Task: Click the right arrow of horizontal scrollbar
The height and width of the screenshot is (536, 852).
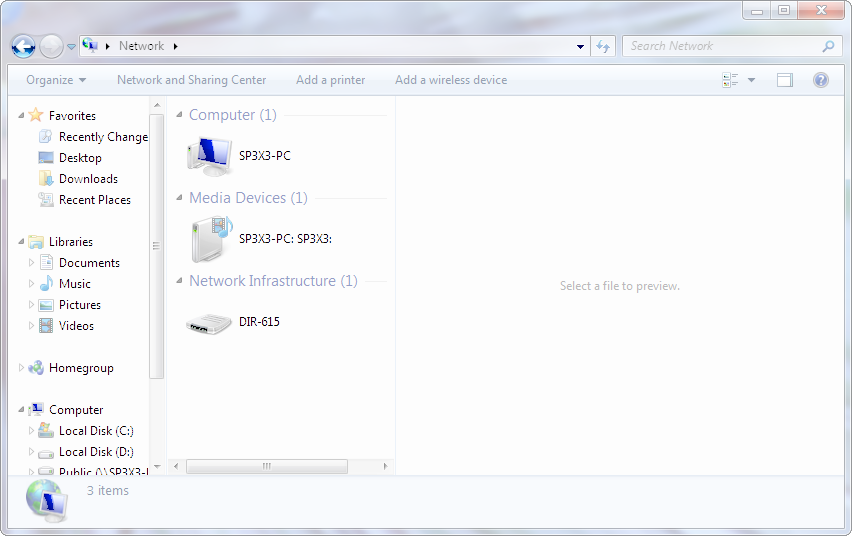Action: pos(385,466)
